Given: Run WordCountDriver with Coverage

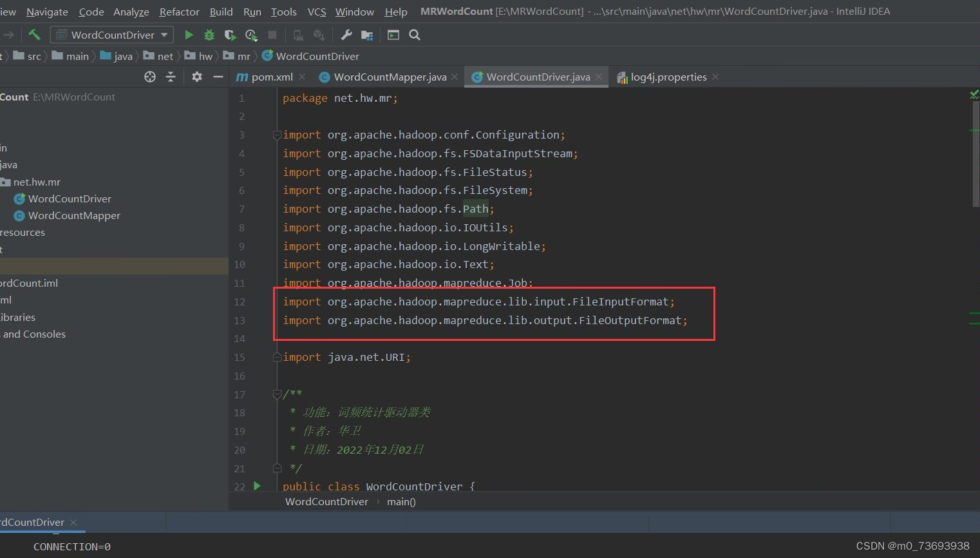Looking at the screenshot, I should (x=230, y=35).
